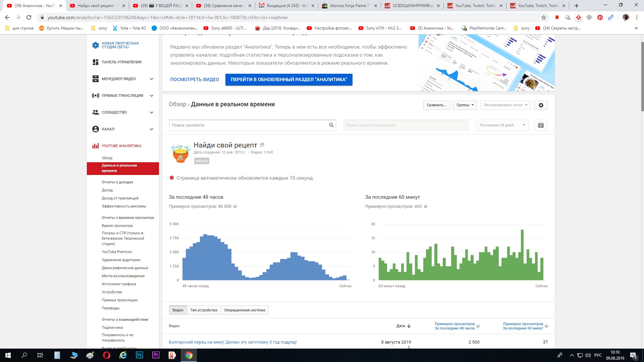Open Устройства report in sidebar
Viewport: 644px width, 362px height.
click(x=112, y=292)
